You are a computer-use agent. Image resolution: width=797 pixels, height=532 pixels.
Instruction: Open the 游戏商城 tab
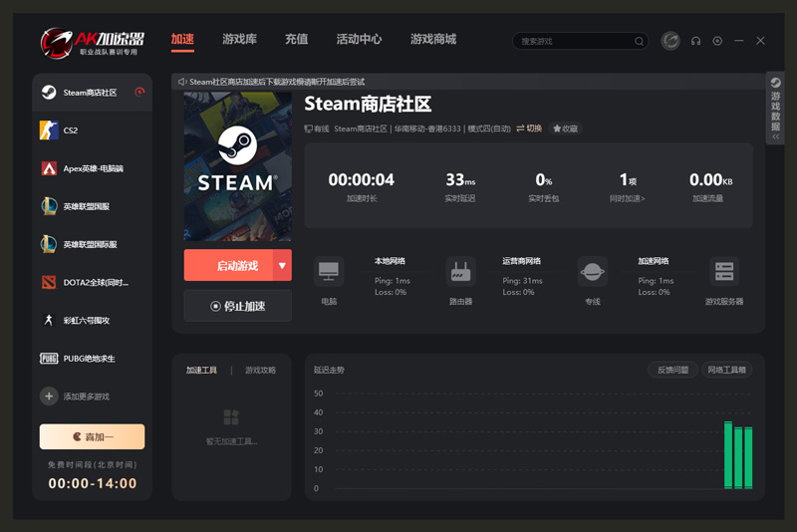433,39
